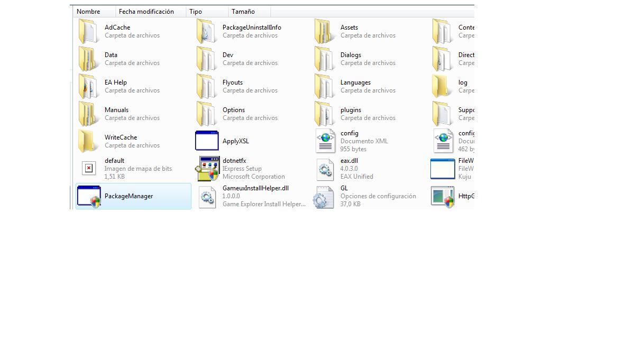
Task: Select the GL configuration settings icon
Action: click(x=325, y=196)
